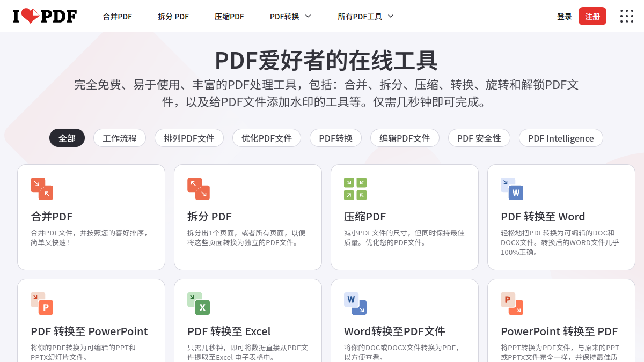644x362 pixels.
Task: Select the PDF 安全性 filter tab
Action: [479, 138]
